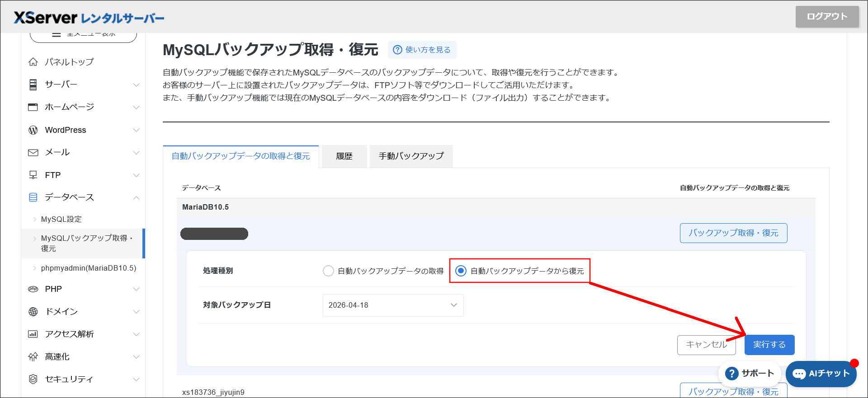Click the データベース column header
868x398 pixels.
(201, 188)
